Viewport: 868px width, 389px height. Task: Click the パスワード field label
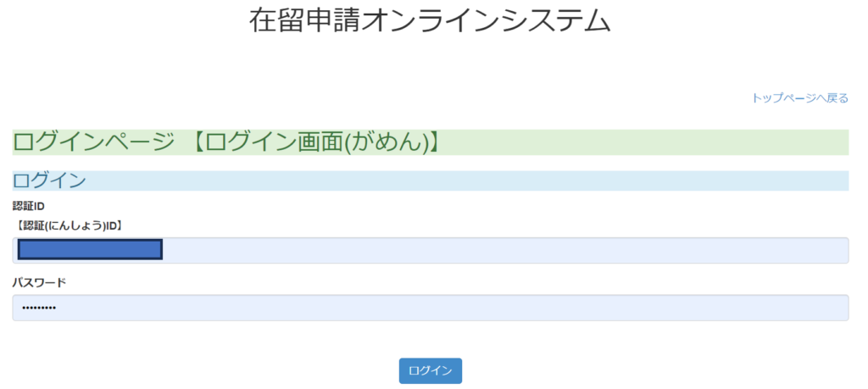(x=39, y=282)
